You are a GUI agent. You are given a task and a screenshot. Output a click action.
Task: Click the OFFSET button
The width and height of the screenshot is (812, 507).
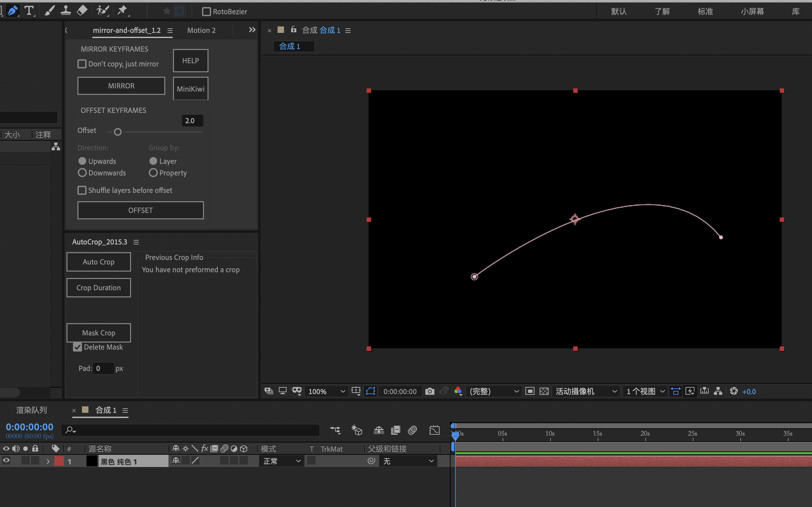[141, 210]
